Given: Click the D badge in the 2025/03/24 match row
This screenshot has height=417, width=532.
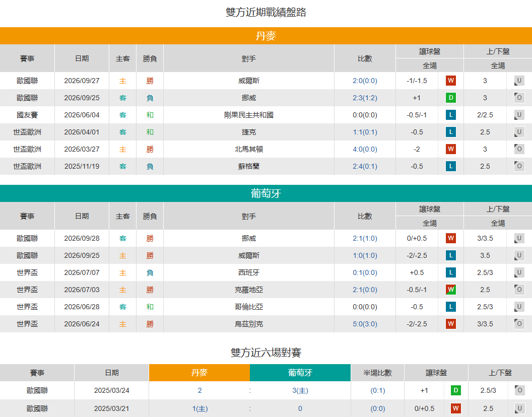Looking at the screenshot, I should 455,390.
